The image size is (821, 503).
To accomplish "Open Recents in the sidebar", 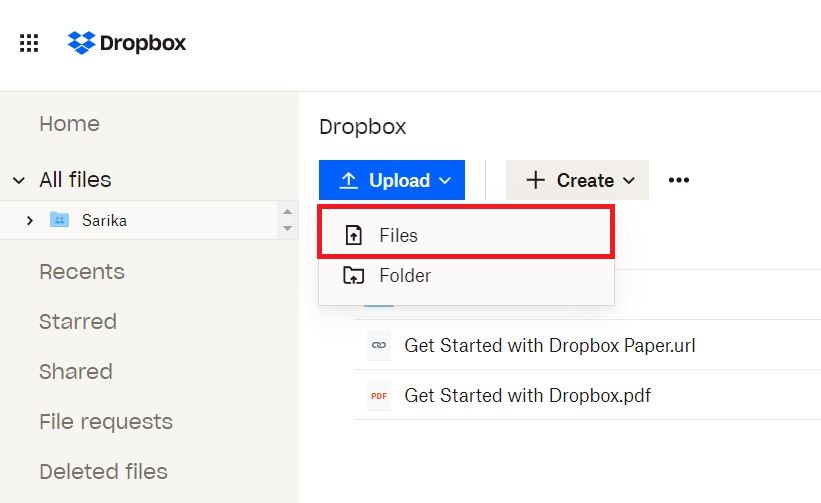I will (82, 272).
